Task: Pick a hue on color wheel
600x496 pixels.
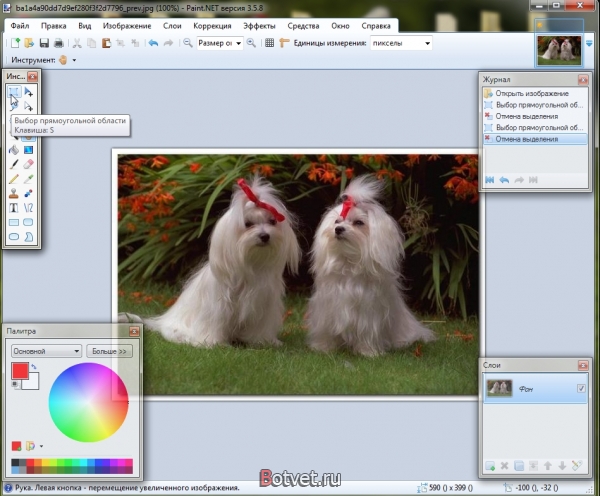Action: [88, 402]
